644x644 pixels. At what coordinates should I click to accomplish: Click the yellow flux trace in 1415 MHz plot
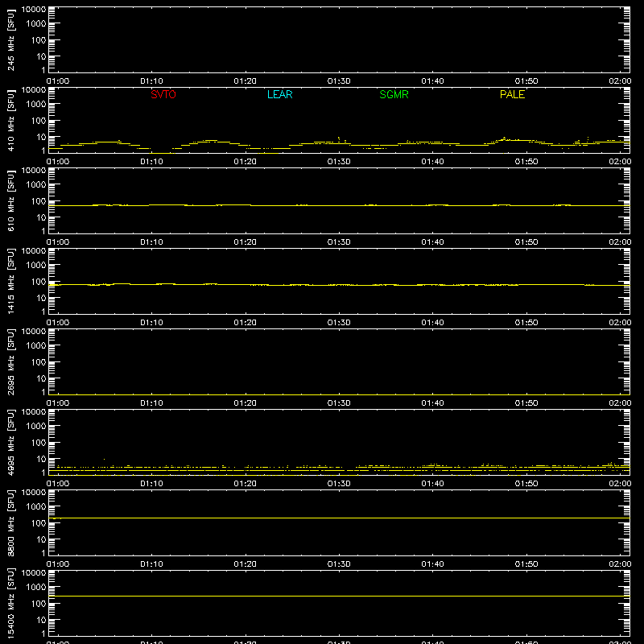point(339,285)
